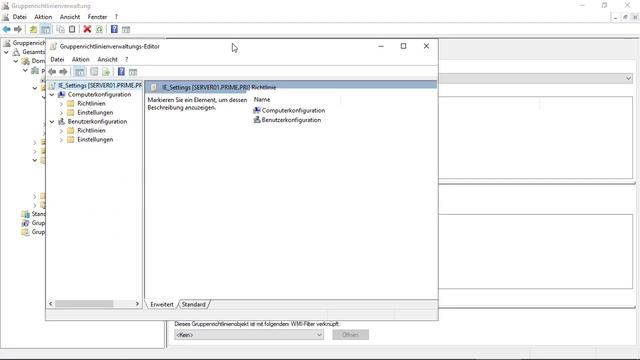Click the red delete X icon
The height and width of the screenshot is (360, 640).
tap(87, 29)
